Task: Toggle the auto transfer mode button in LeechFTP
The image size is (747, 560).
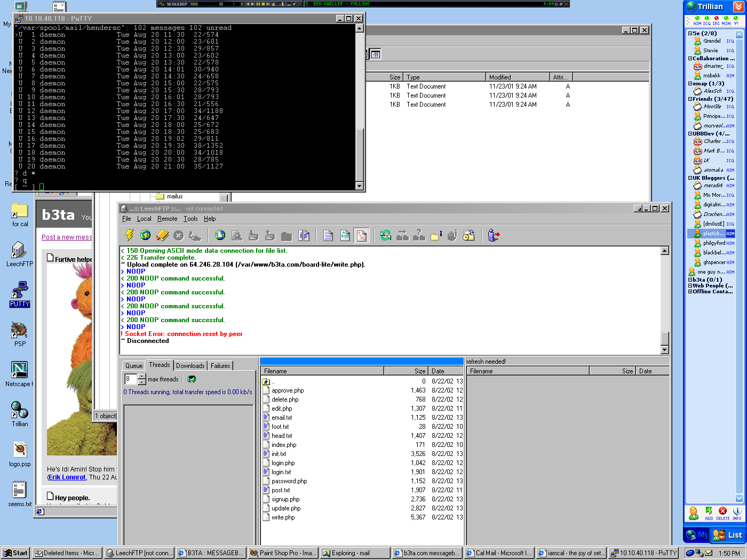Action: tap(362, 235)
